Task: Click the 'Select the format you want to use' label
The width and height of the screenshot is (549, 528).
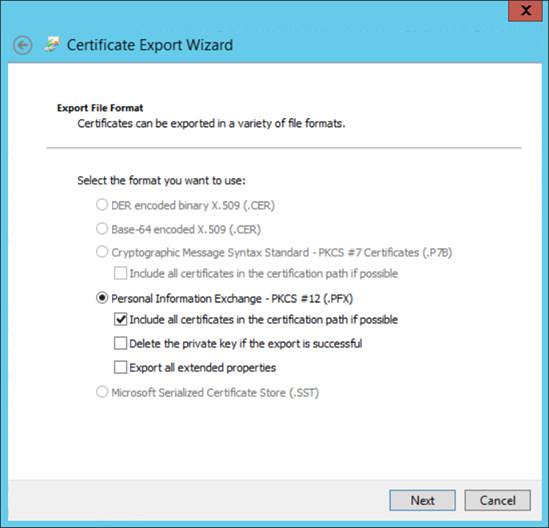Action: tap(161, 181)
